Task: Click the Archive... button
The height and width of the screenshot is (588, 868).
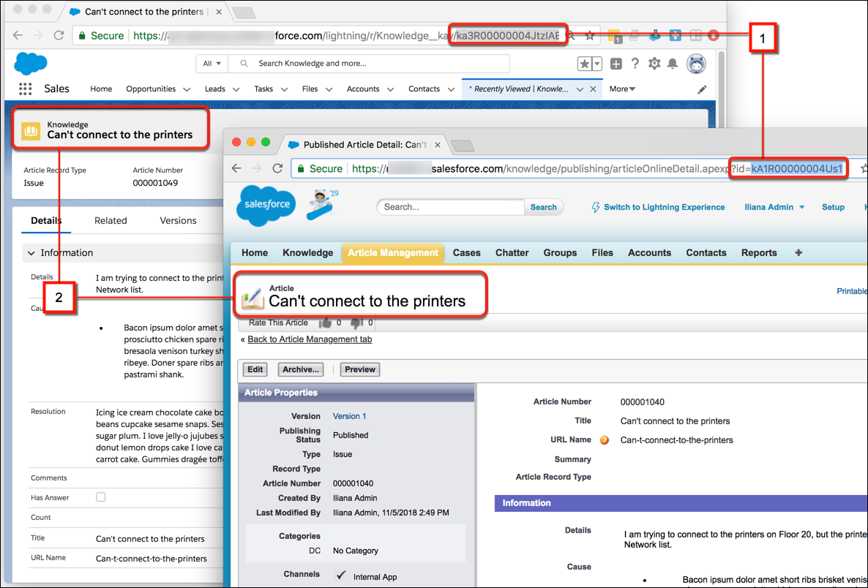Action: [x=301, y=369]
